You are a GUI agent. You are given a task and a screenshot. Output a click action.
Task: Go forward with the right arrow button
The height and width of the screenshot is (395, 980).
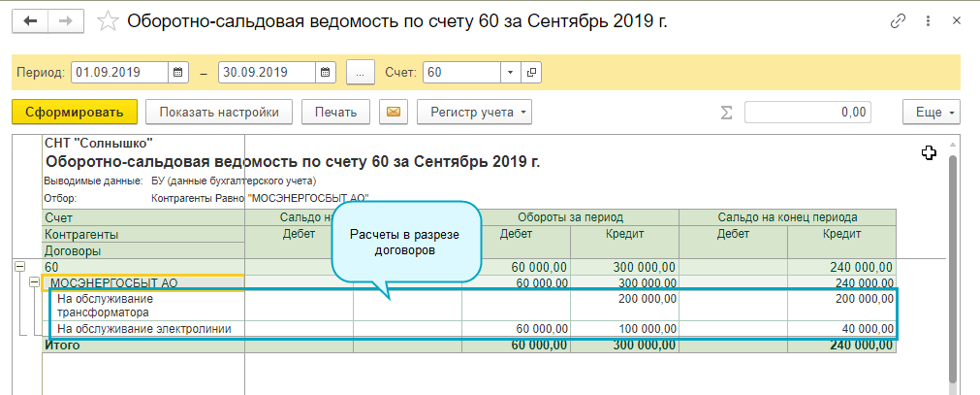pos(66,21)
